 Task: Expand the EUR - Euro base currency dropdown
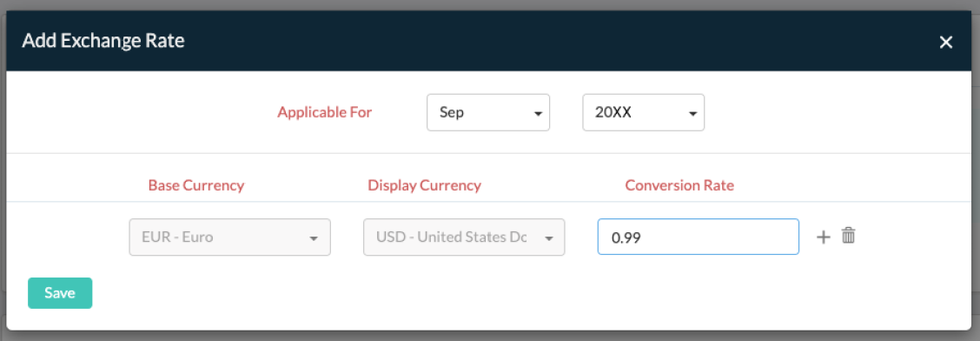pos(229,237)
